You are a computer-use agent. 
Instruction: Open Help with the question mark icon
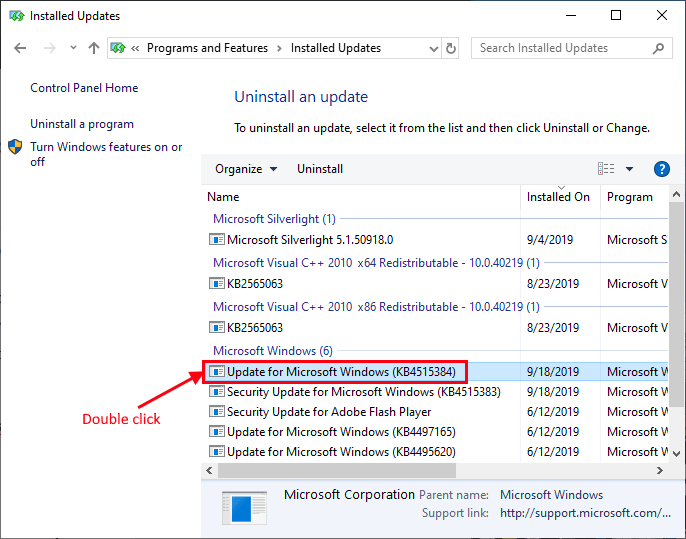[x=662, y=169]
